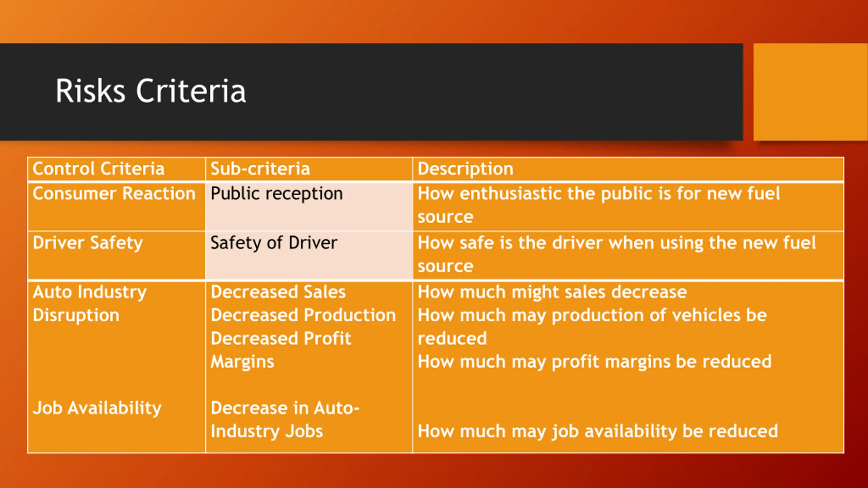The width and height of the screenshot is (868, 488).
Task: Click the Decreased Profit Margins text
Action: pyautogui.click(x=281, y=350)
